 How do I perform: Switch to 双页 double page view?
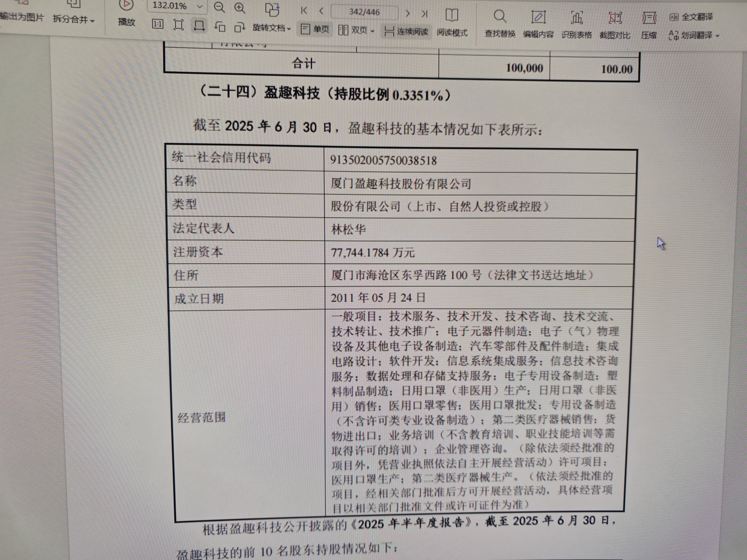click(x=353, y=30)
